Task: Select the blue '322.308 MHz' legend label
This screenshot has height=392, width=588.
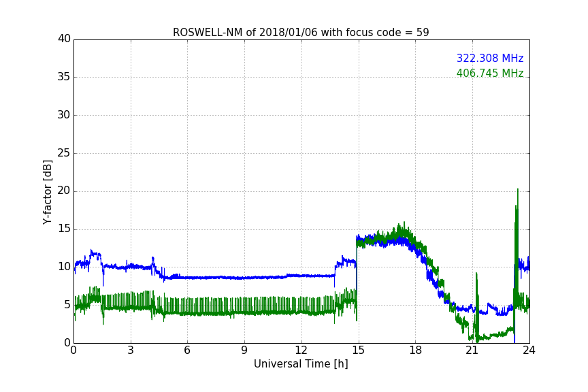Action: click(x=490, y=58)
